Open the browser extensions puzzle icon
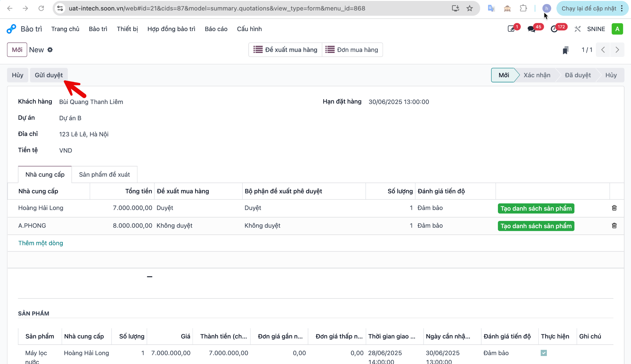This screenshot has height=364, width=631. (x=523, y=8)
